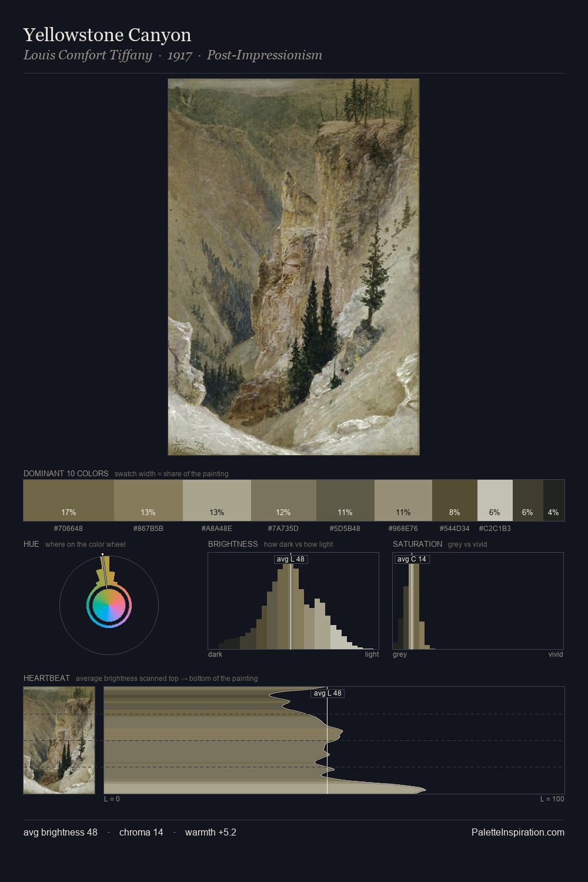Click the small heartbeat painting thumbnail
Image resolution: width=588 pixels, height=882 pixels.
click(x=59, y=740)
